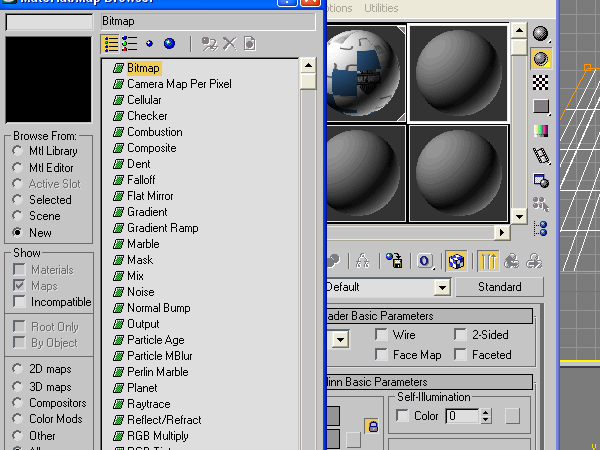Screen dimensions: 600x450
Task: Open Material/Map Navigator icon
Action: (541, 228)
